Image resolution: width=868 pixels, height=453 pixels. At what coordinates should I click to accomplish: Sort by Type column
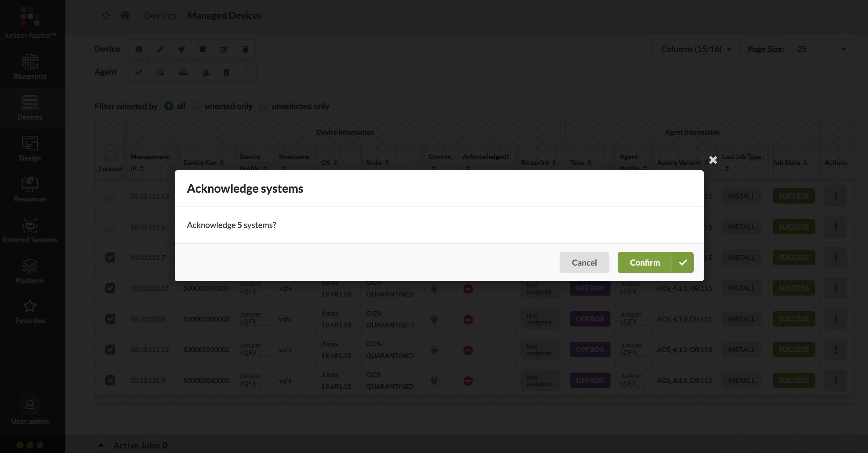coord(589,162)
